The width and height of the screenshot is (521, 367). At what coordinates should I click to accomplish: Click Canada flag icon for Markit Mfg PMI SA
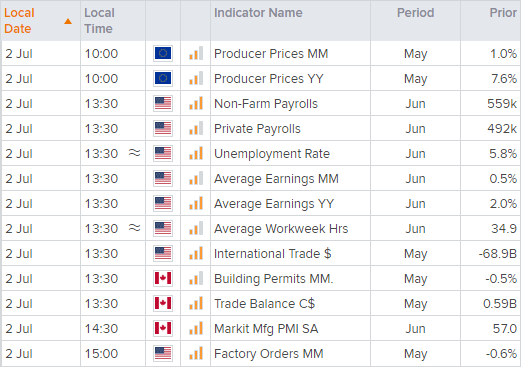pyautogui.click(x=163, y=328)
